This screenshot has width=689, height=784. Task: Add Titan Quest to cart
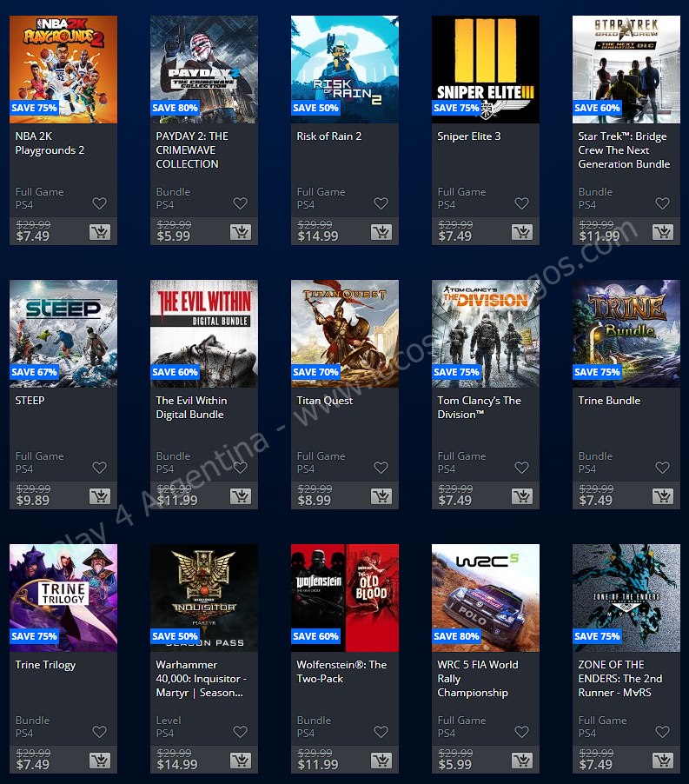click(381, 496)
